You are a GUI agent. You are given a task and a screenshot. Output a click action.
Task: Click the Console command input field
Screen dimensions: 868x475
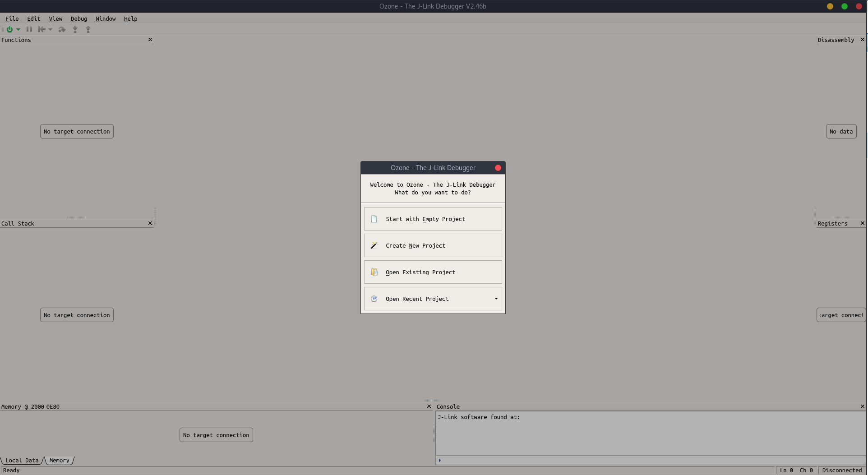651,461
